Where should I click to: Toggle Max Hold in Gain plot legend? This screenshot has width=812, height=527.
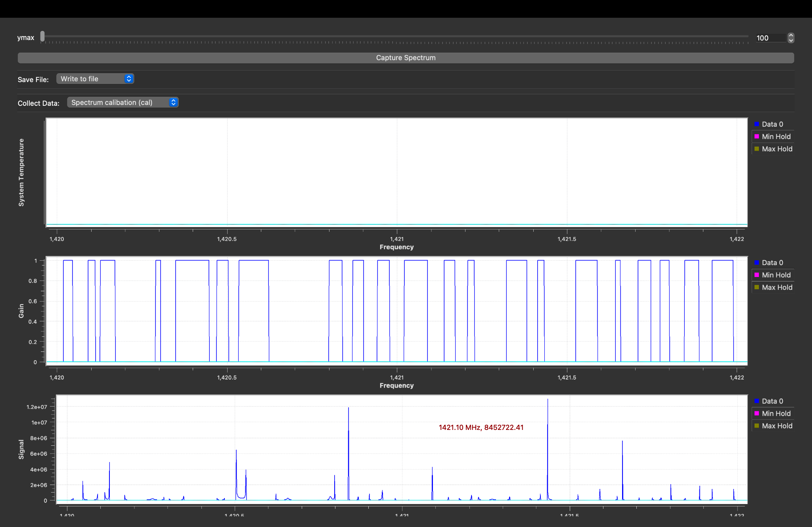(x=772, y=287)
